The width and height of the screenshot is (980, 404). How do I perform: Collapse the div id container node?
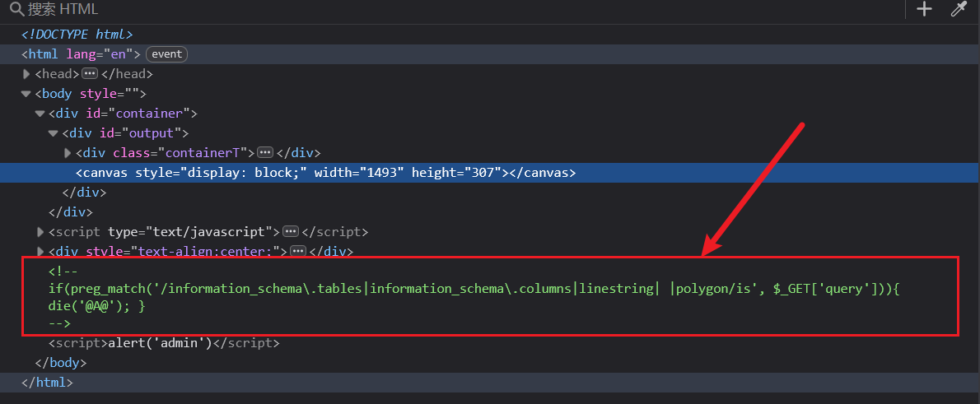coord(40,114)
